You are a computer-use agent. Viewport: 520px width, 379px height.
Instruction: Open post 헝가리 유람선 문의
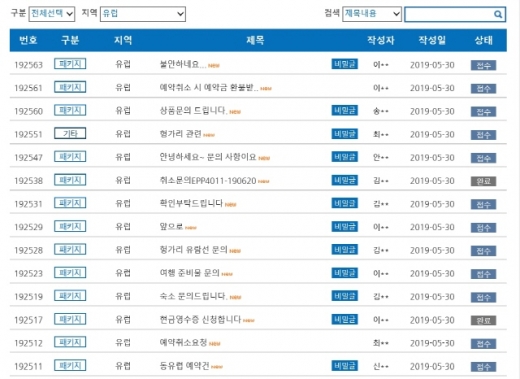193,250
